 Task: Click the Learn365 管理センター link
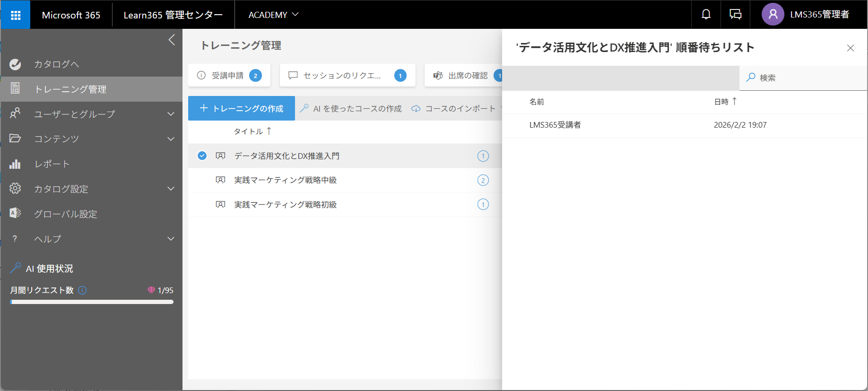pos(173,15)
